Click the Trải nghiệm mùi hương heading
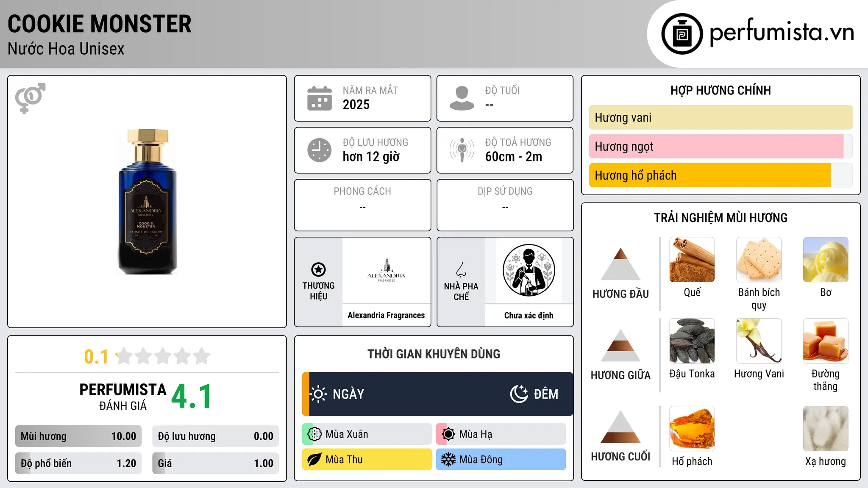This screenshot has width=868, height=488. click(721, 218)
